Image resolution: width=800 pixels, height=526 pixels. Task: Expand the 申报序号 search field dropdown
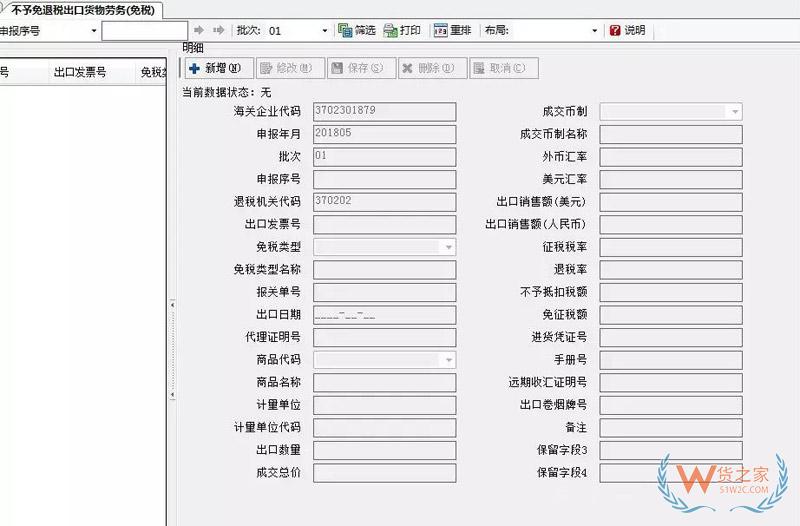coord(94,31)
